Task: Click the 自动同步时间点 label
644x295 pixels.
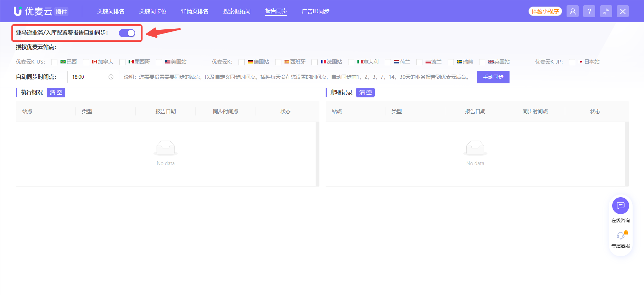Action: pyautogui.click(x=36, y=77)
